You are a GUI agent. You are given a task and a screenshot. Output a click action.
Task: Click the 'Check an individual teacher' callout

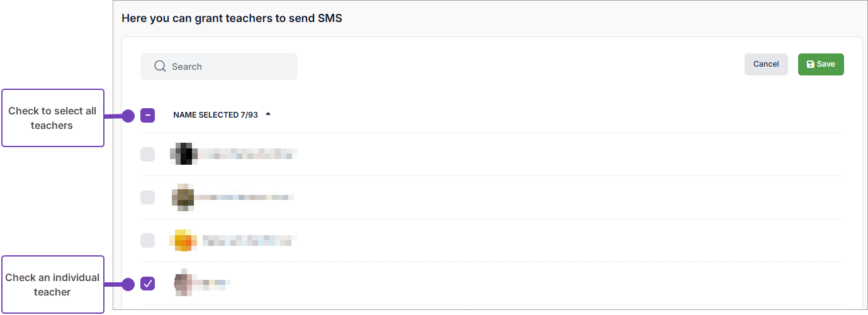53,285
